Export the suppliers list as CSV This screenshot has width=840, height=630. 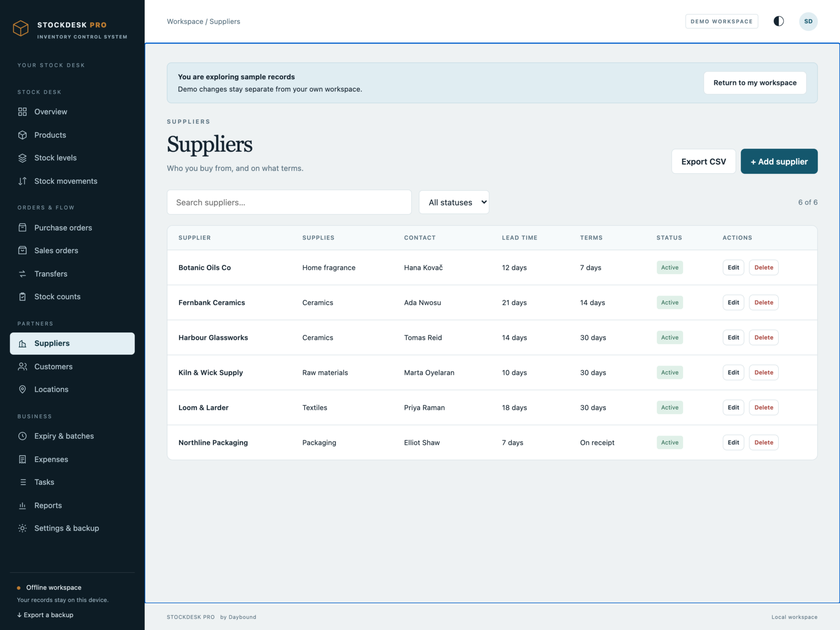click(x=703, y=161)
